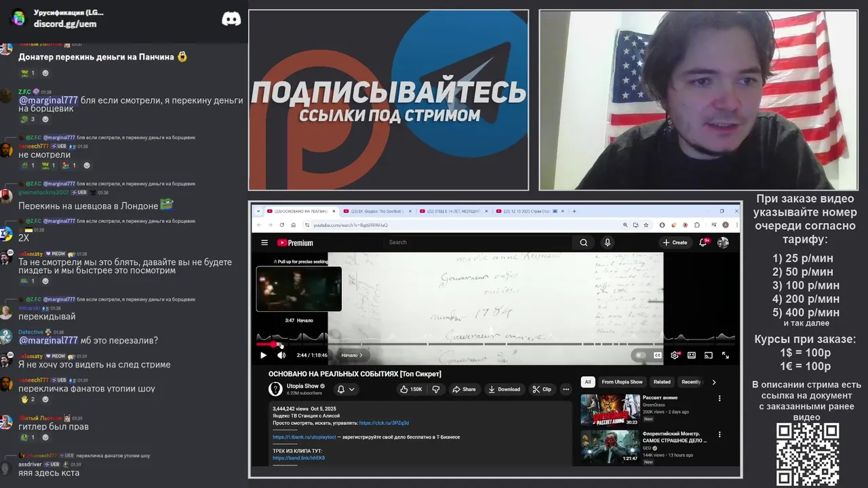Switch to theater mode view
The width and height of the screenshot is (868, 488).
click(x=692, y=355)
